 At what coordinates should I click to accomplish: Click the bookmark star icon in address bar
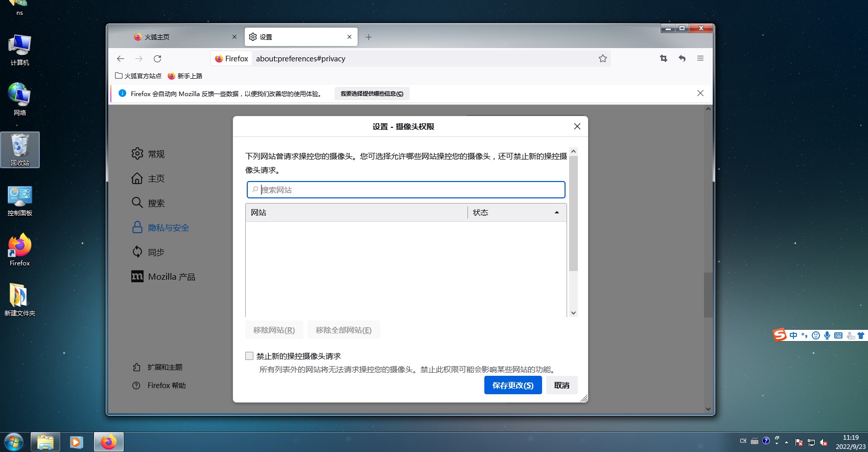[603, 59]
